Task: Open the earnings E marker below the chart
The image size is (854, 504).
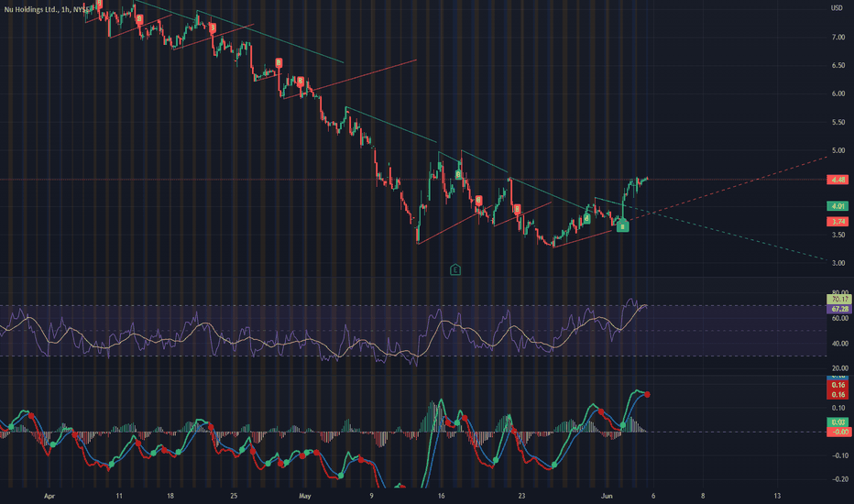Action: [455, 269]
